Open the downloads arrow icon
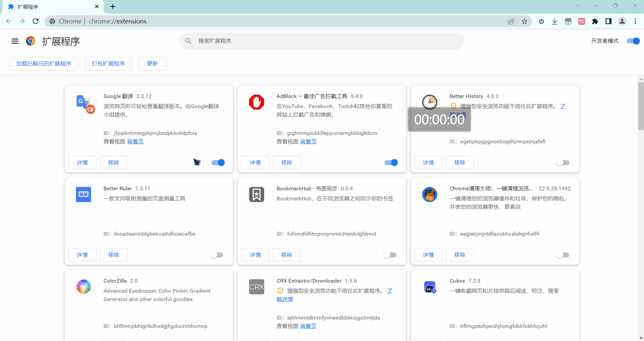 pos(555,21)
